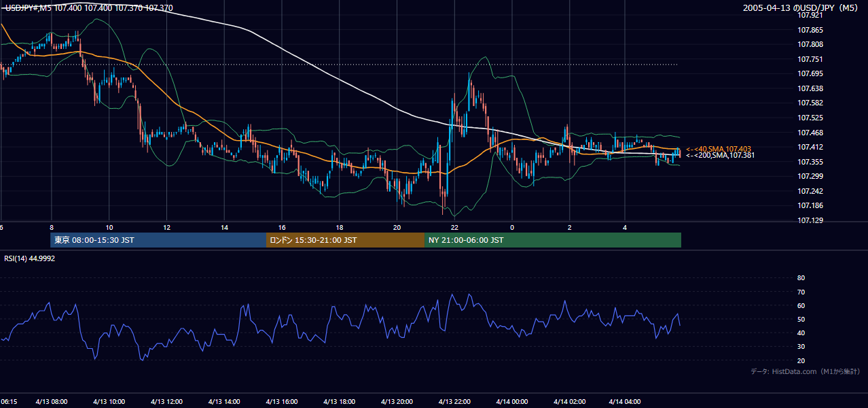
Task: Click hour label 22 under the price chart
Action: point(455,227)
